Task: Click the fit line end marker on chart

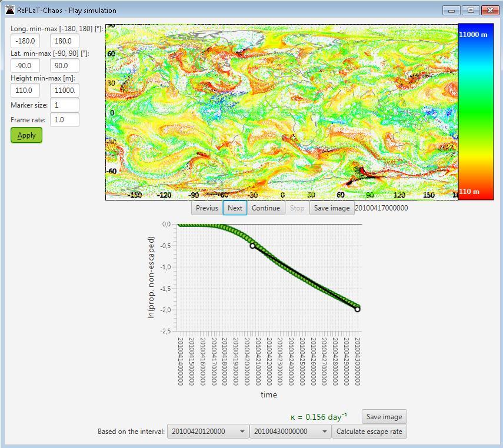Action: pos(357,309)
